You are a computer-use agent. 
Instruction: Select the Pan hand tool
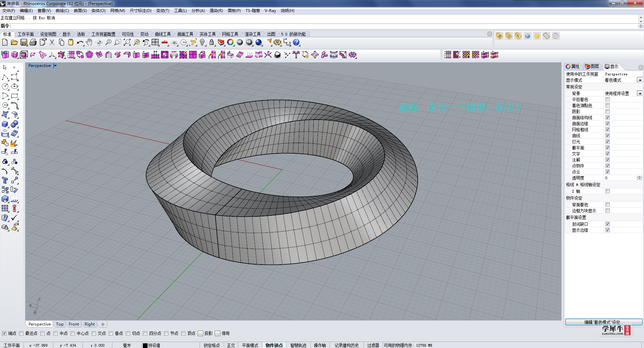tap(89, 43)
